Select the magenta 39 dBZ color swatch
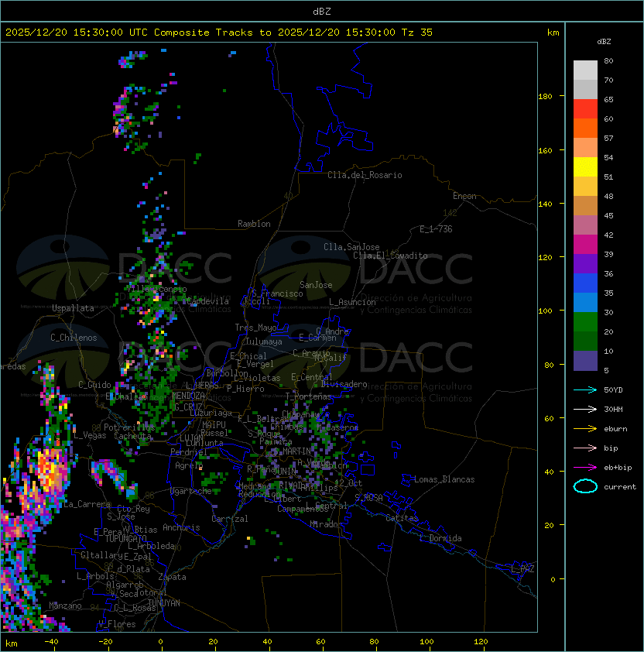 point(585,245)
